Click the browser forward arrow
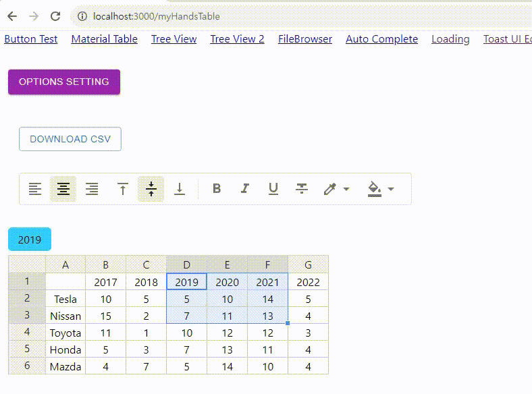Image resolution: width=532 pixels, height=394 pixels. [x=34, y=16]
